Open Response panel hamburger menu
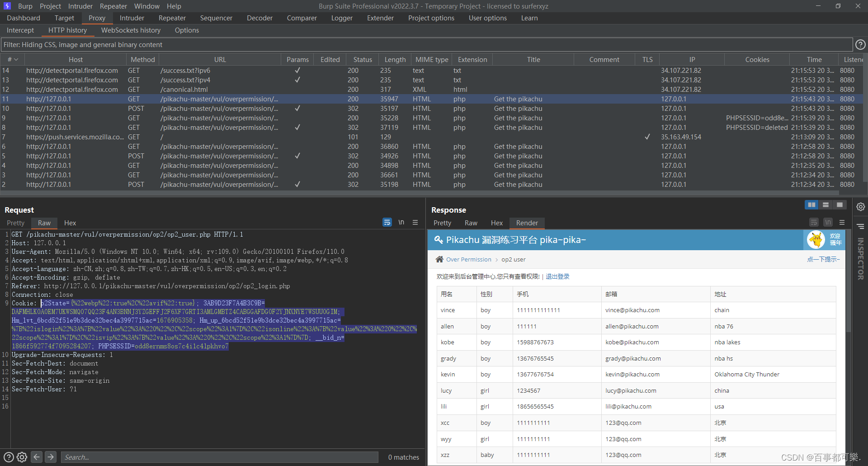The height and width of the screenshot is (466, 868). pyautogui.click(x=842, y=223)
